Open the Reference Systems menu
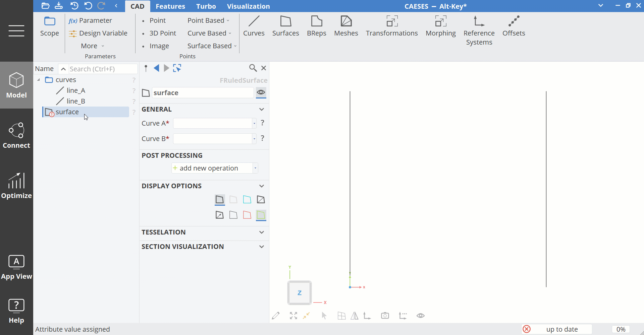The image size is (644, 335). click(x=479, y=30)
